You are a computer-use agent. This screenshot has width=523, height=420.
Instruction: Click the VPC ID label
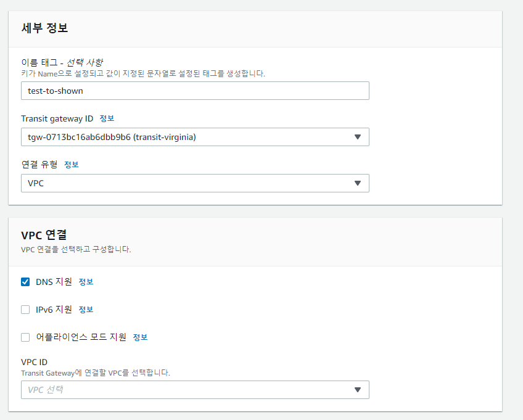pos(35,362)
